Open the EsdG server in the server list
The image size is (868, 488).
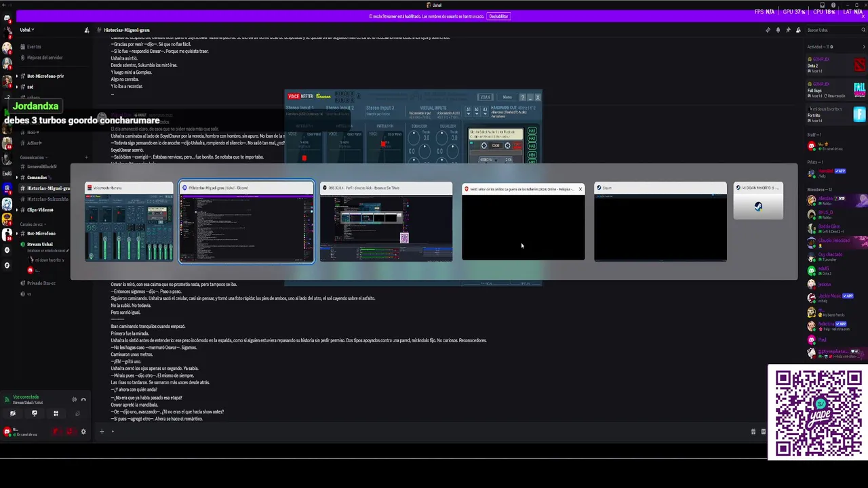(7, 174)
